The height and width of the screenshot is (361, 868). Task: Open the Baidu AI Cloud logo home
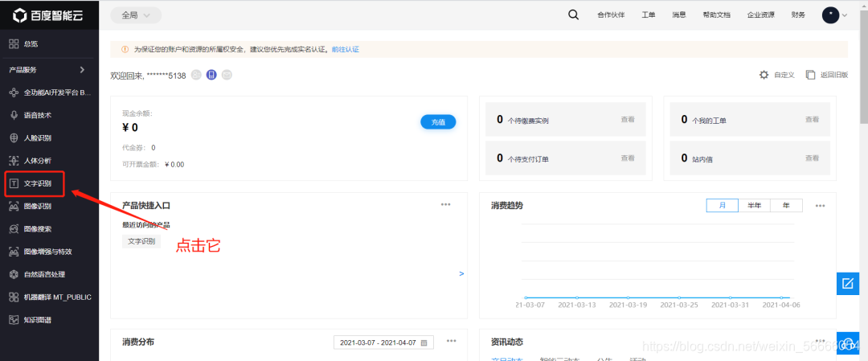click(48, 15)
